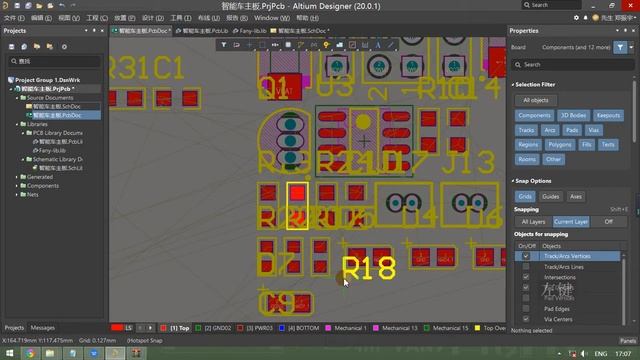This screenshot has width=640, height=360.
Task: Click the undo arrow in title bar
Action: point(62,6)
